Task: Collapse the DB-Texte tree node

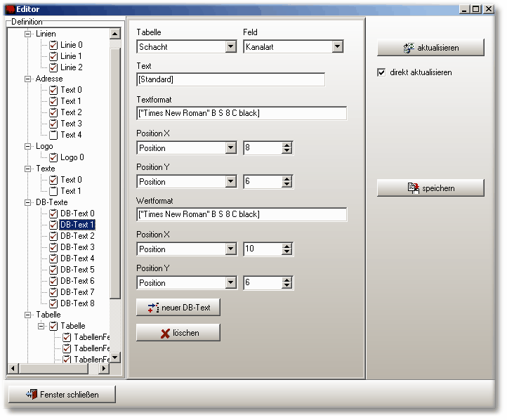Action: [x=28, y=202]
